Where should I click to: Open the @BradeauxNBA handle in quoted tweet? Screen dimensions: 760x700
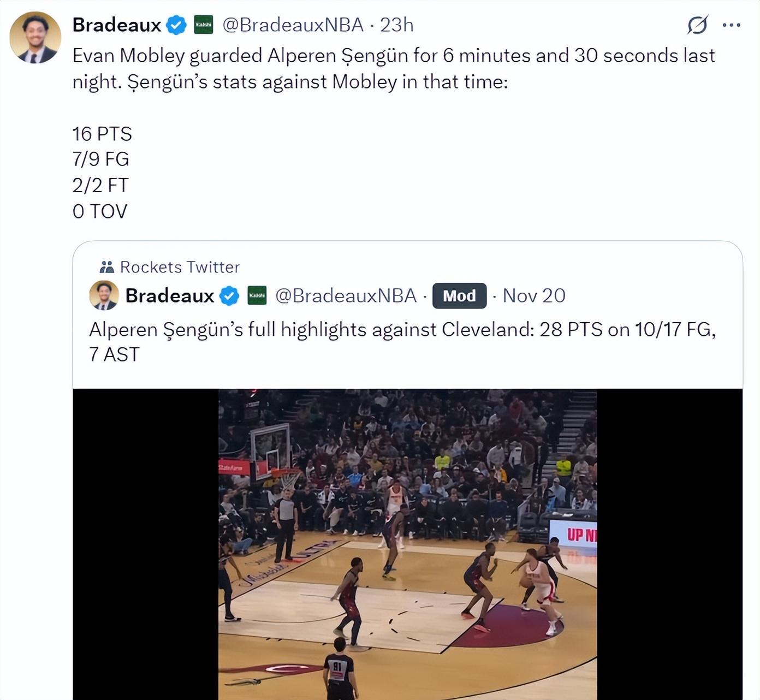[346, 296]
